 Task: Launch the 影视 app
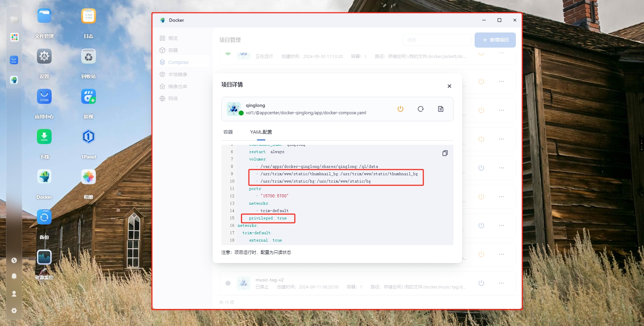(89, 96)
